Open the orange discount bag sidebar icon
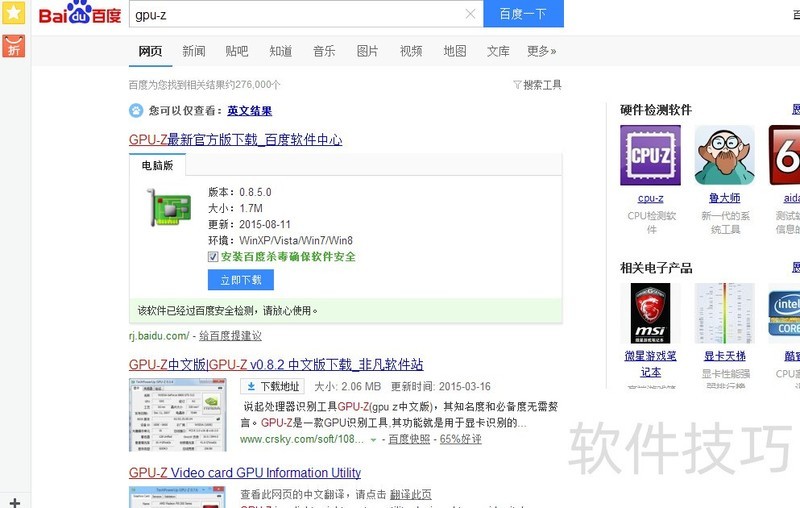Viewport: 800px width, 508px height. coord(13,46)
